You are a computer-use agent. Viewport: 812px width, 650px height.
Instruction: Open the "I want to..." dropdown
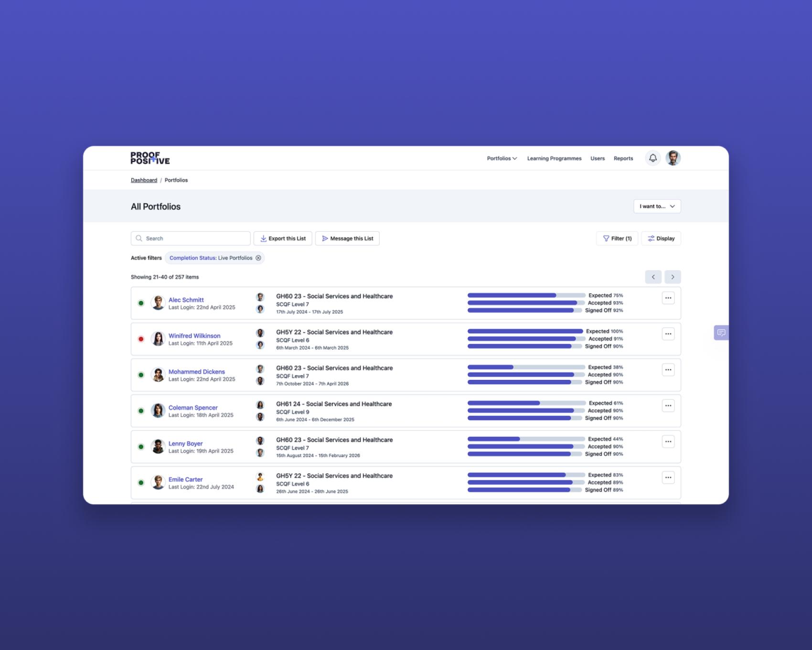(657, 206)
